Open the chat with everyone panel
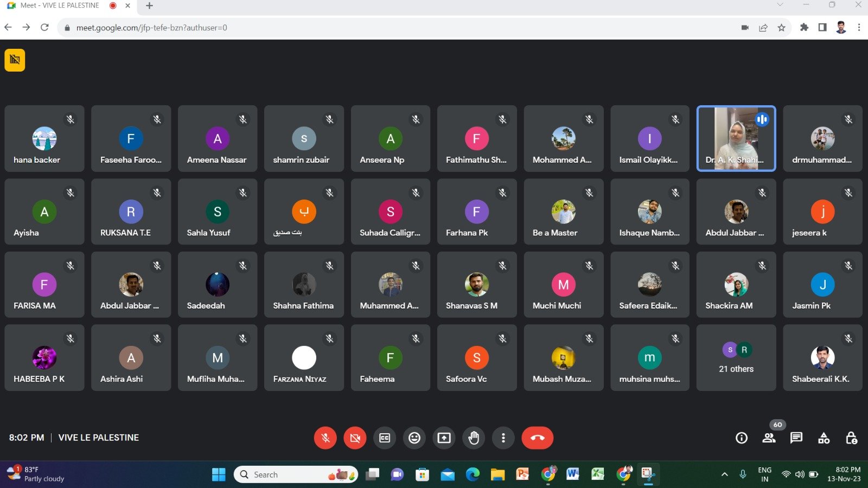The width and height of the screenshot is (868, 488). (796, 438)
